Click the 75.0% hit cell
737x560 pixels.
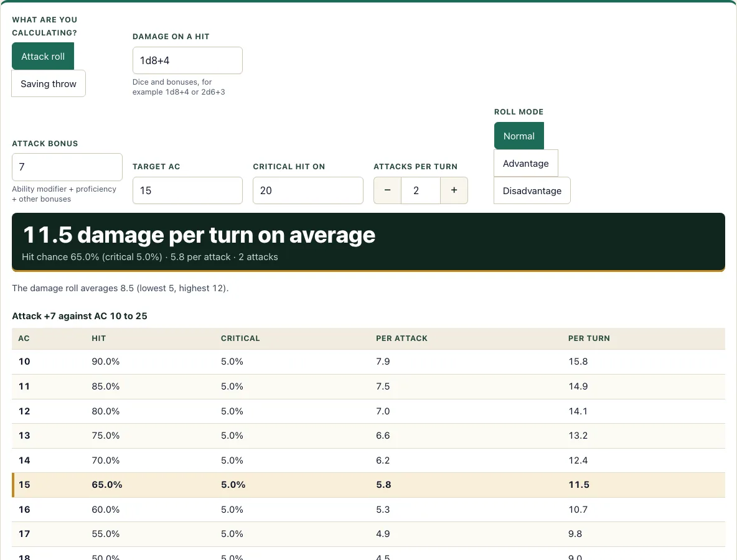106,436
